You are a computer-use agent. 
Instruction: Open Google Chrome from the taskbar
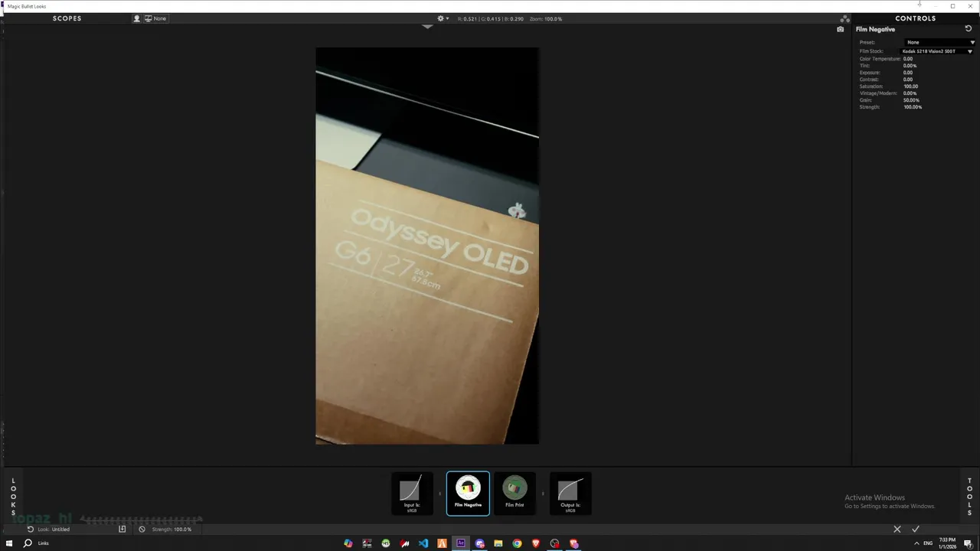(517, 543)
